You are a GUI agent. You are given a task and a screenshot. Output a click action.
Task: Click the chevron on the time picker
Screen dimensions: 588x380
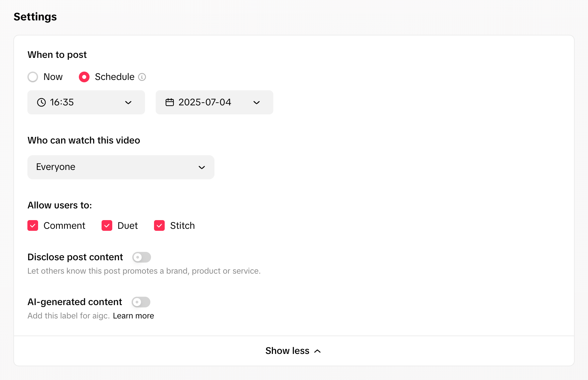point(129,102)
